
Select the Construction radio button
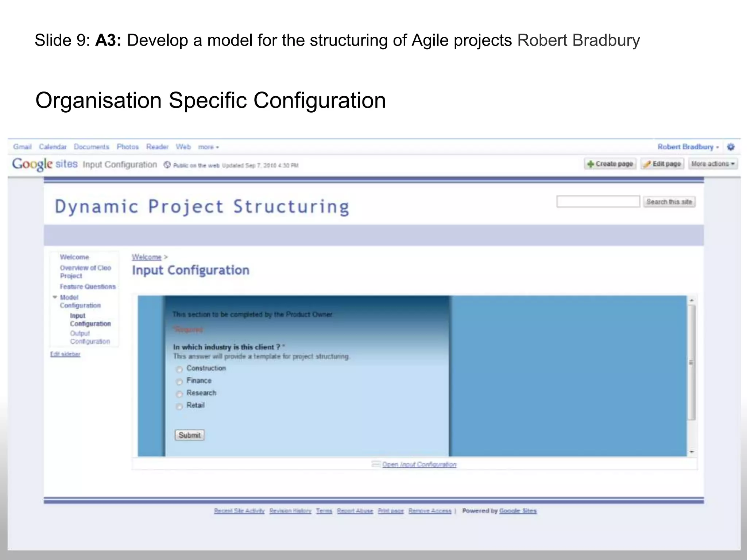pyautogui.click(x=179, y=369)
